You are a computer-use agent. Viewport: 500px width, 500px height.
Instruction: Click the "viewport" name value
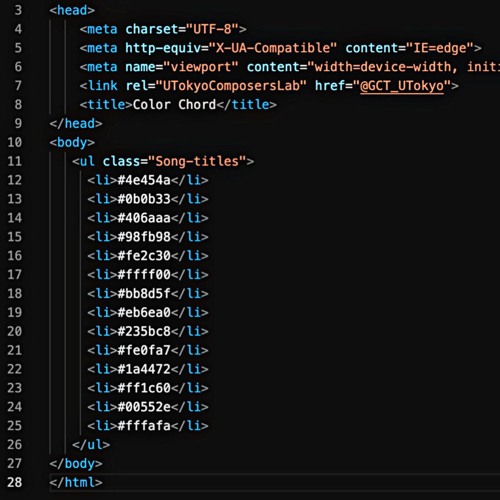tap(201, 67)
